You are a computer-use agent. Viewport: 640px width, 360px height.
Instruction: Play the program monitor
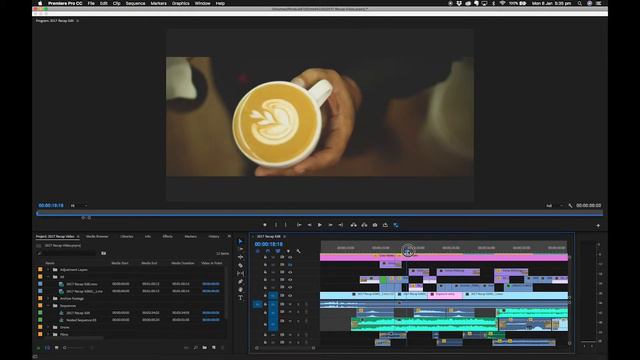(320, 225)
